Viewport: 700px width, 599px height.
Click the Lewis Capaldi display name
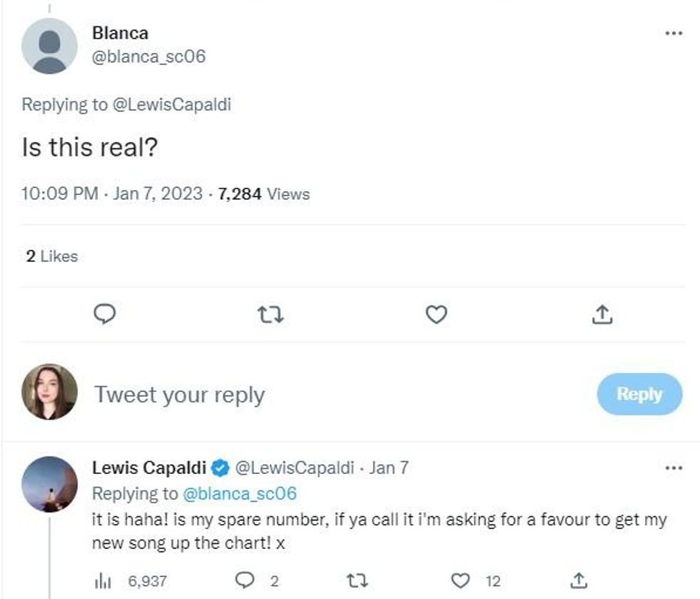(x=150, y=468)
